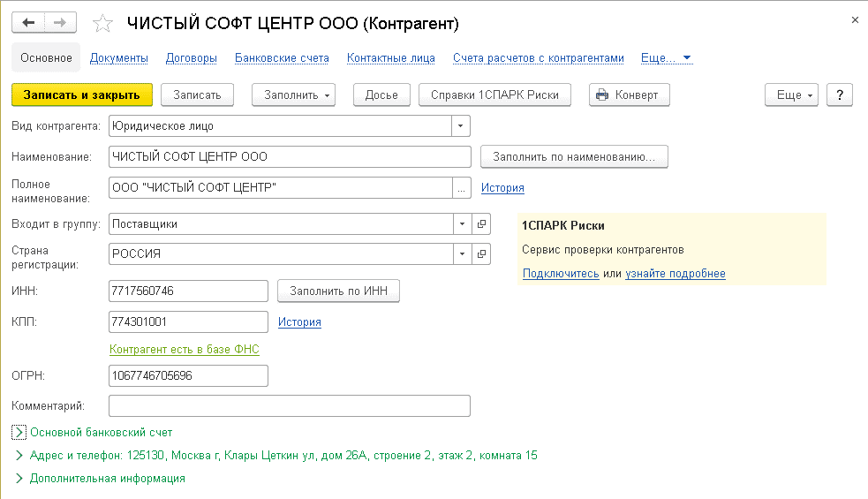Click the question mark help button
This screenshot has height=499, width=868.
[840, 95]
